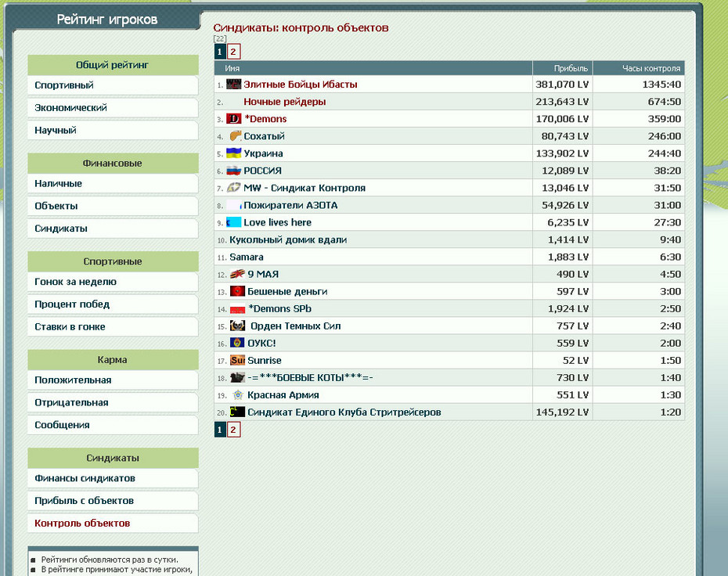The image size is (728, 576).
Task: Click the profit value 381,070 LV
Action: 562,85
